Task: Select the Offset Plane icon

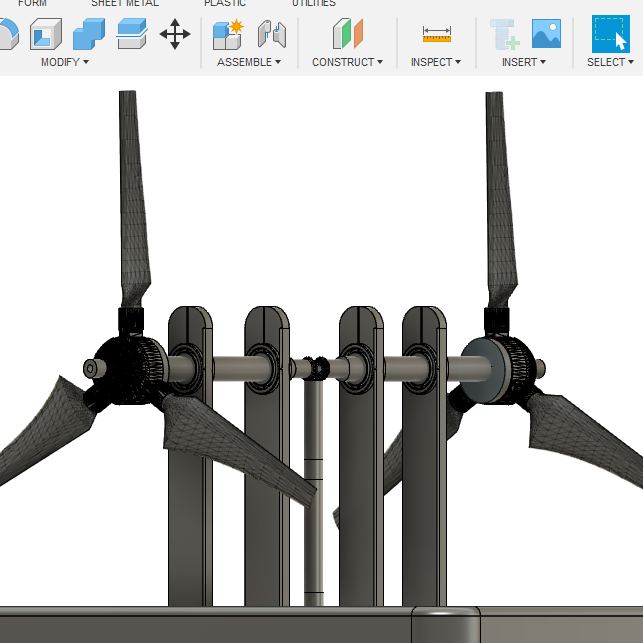Action: tap(348, 34)
